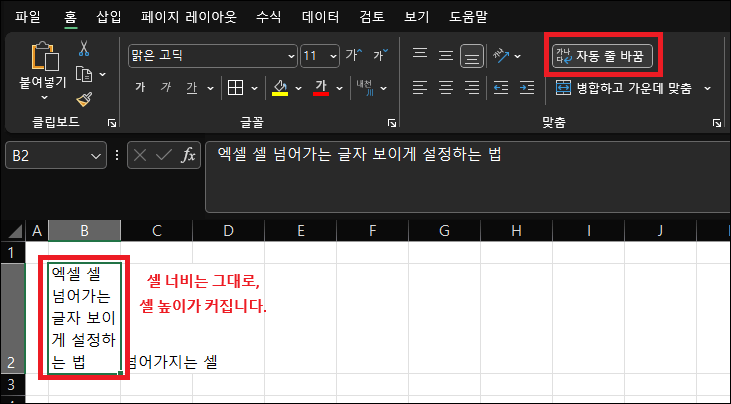Open the text orientation dropdown arrow
The width and height of the screenshot is (731, 404).
click(x=517, y=56)
